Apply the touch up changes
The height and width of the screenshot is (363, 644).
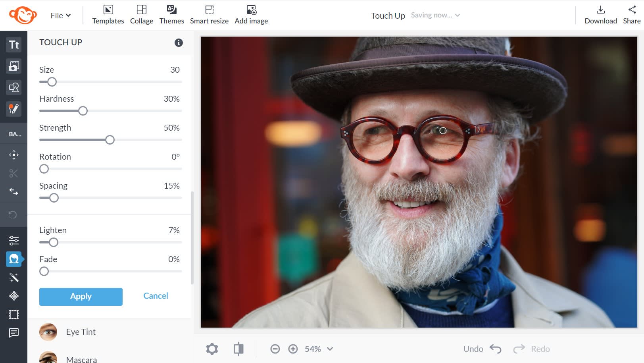pyautogui.click(x=81, y=297)
